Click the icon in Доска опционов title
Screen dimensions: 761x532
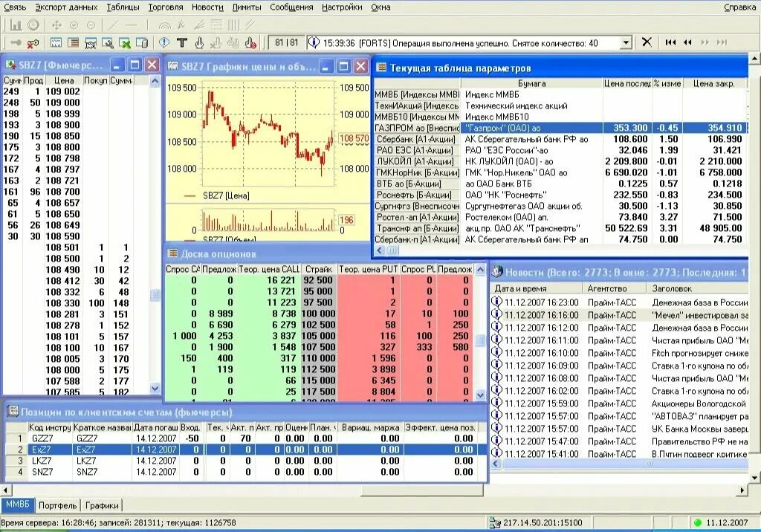coord(172,253)
